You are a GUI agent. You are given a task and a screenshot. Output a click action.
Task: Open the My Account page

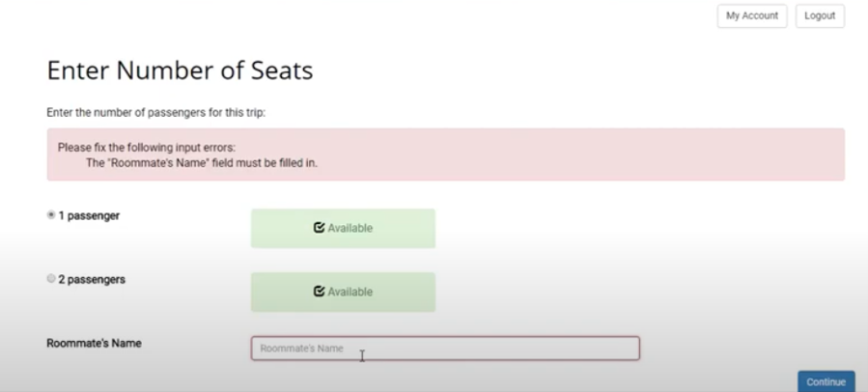click(x=751, y=16)
